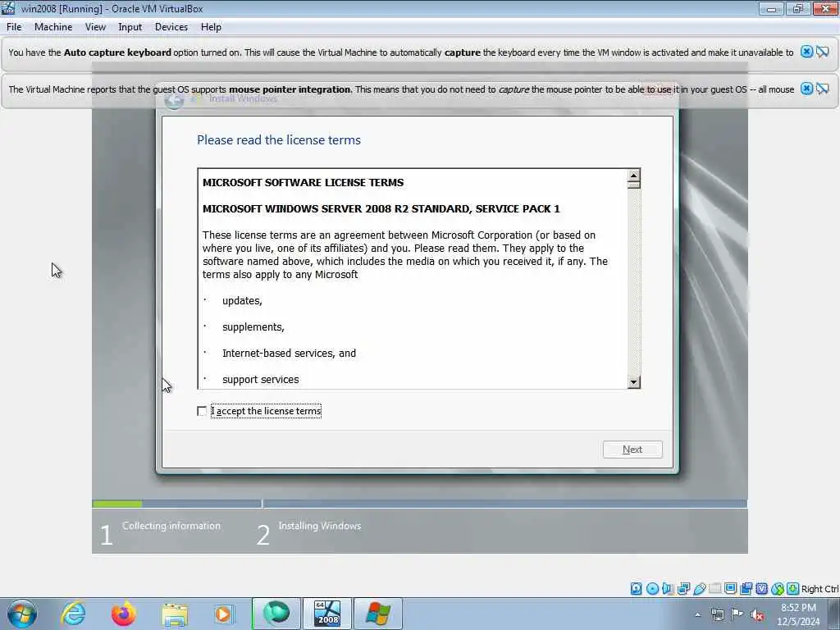Screen dimensions: 840x630
Task: Click the keyboard capture green arrow icon
Action: (793, 589)
